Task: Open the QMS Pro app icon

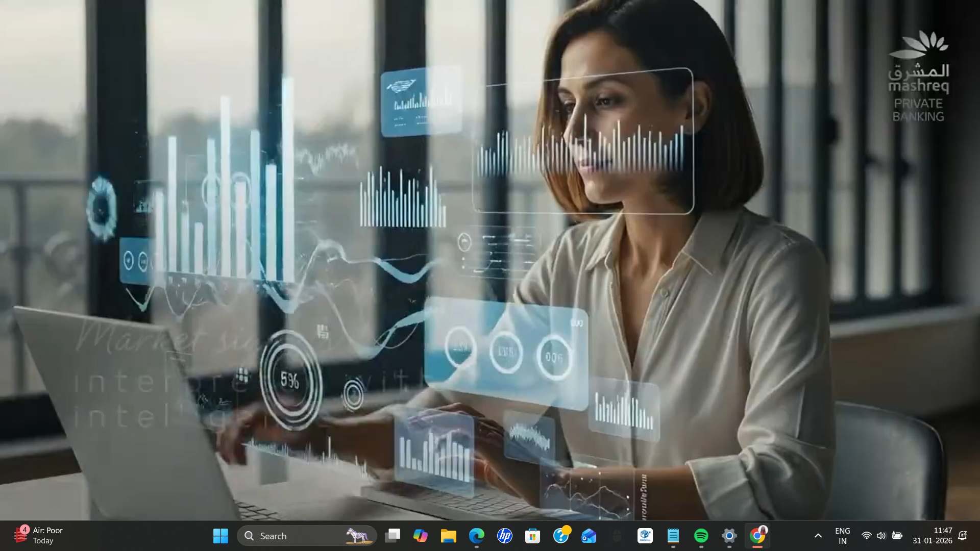Action: pos(645,536)
